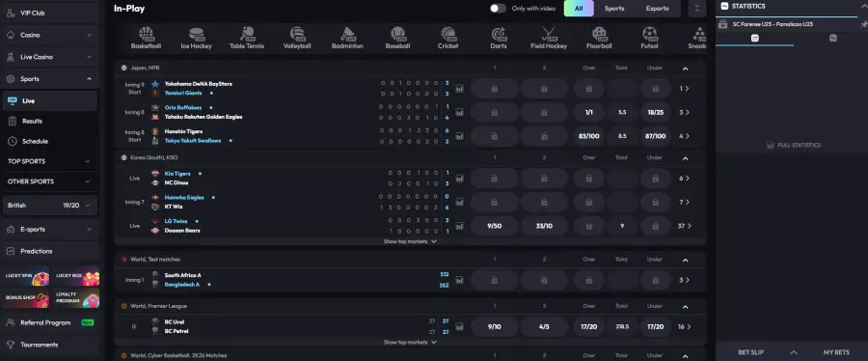The image size is (868, 361).
Task: Open the BET SLIP tab
Action: tap(751, 352)
